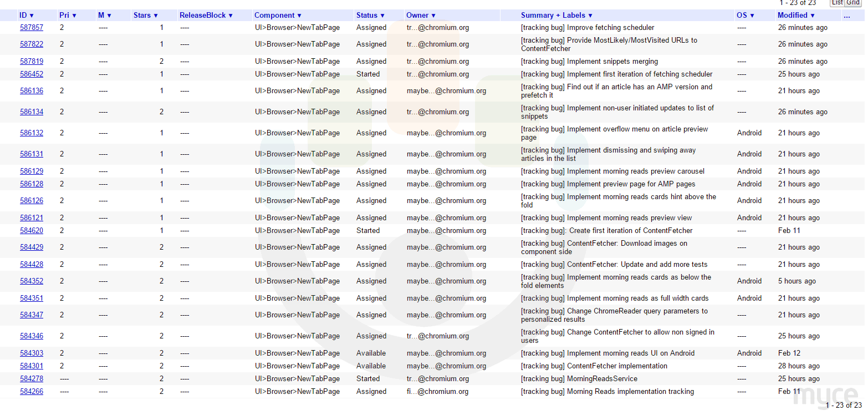This screenshot has height=415, width=868.
Task: Click 'Available' status of issue 584303
Action: point(371,353)
